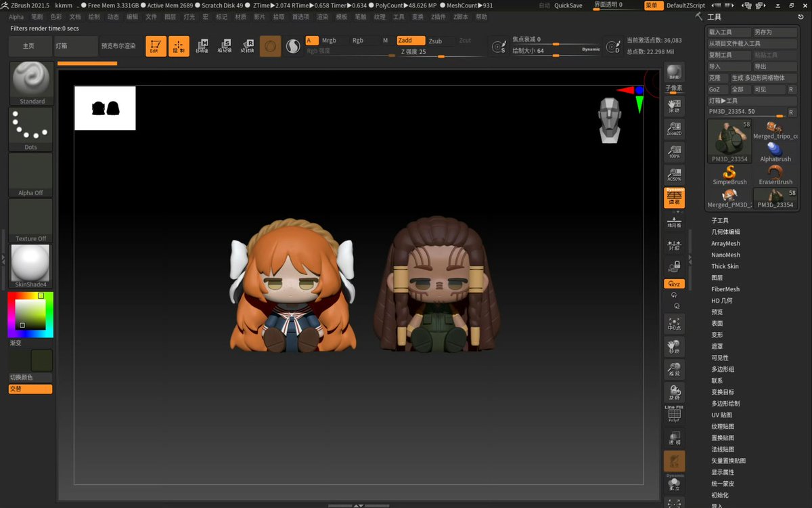Viewport: 812px width, 508px height.
Task: Open the 笔刷 (Brush) menu
Action: 37,17
